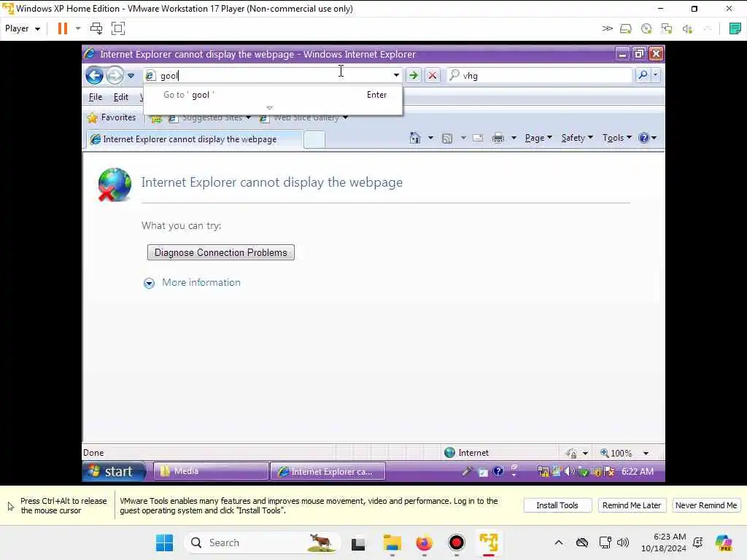Click the red record app icon on host taskbar
The width and height of the screenshot is (747, 560).
[456, 542]
